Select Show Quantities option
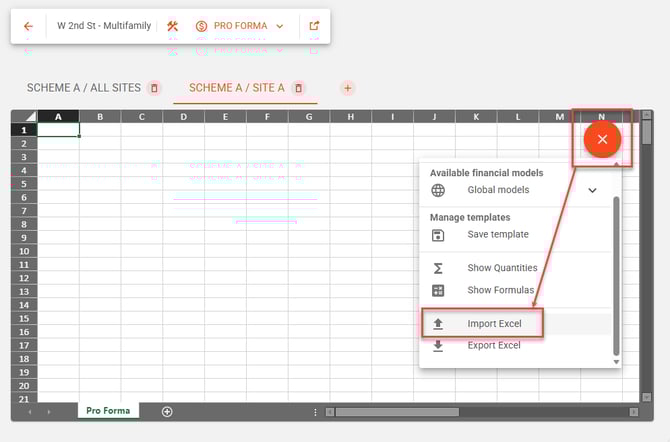 (x=502, y=268)
